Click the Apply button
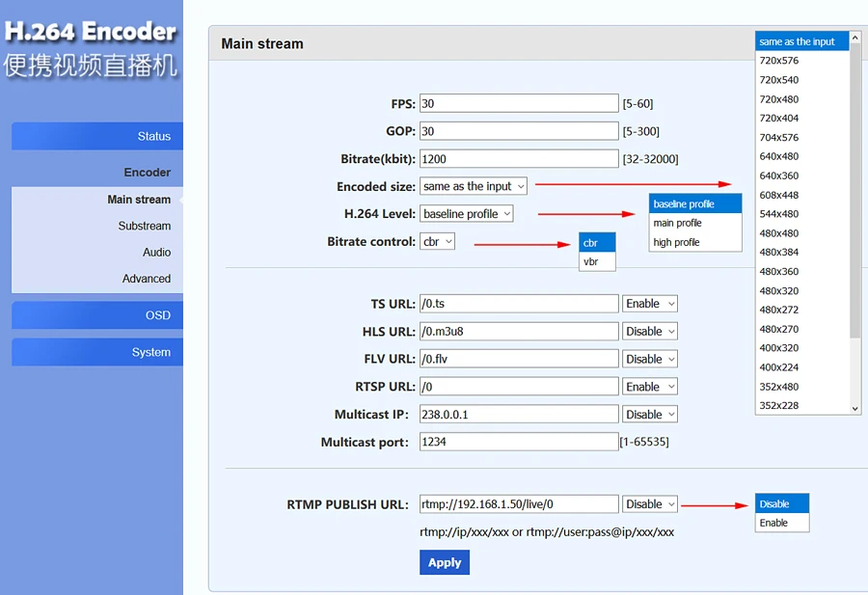Screen dimensions: 868x595 pyautogui.click(x=445, y=562)
